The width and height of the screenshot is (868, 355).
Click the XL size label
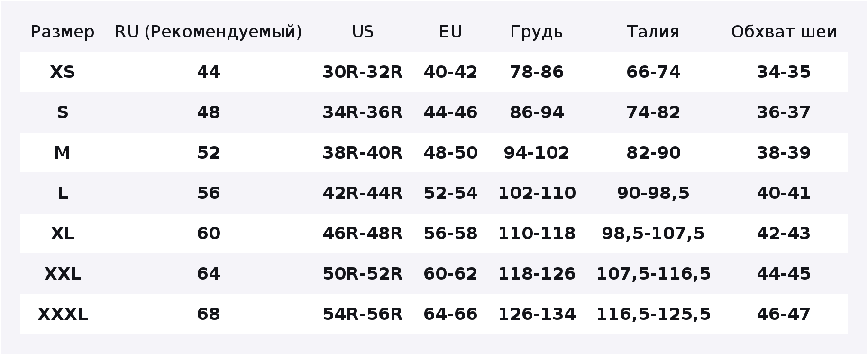coord(63,234)
